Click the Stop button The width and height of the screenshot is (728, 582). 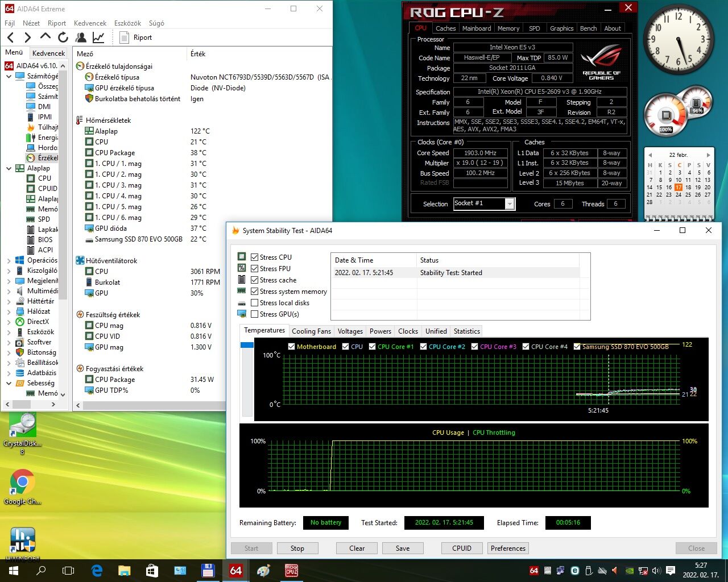[x=297, y=548]
